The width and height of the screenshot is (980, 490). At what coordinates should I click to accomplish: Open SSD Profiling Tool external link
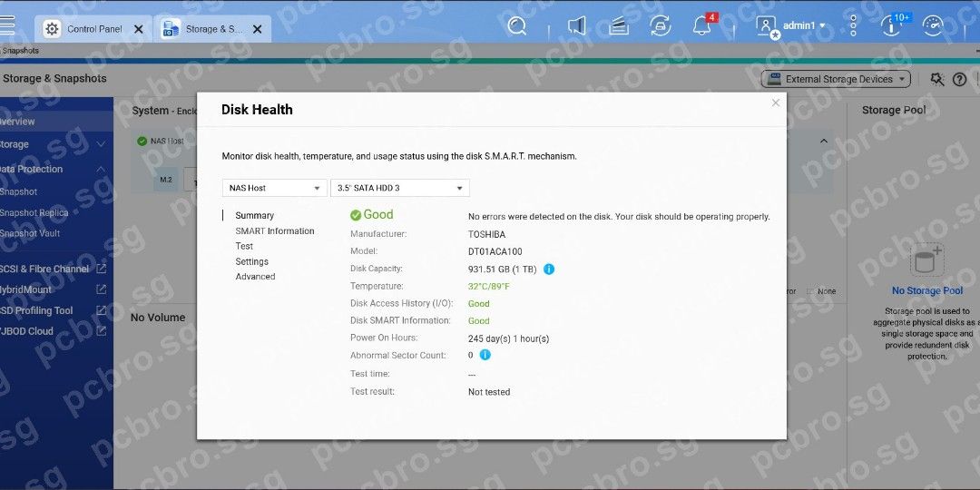click(x=101, y=310)
